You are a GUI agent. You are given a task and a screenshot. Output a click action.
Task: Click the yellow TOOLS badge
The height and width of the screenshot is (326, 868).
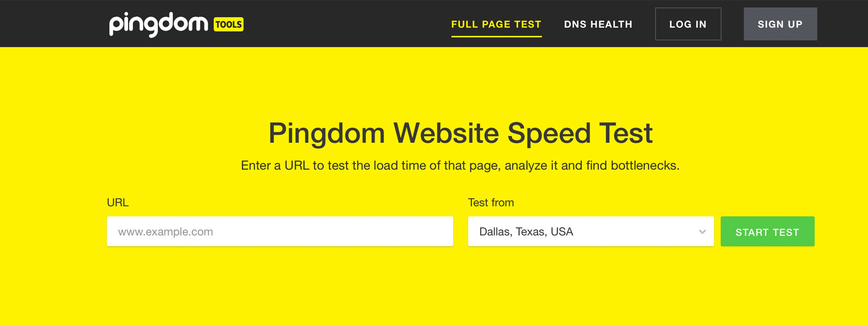(228, 24)
